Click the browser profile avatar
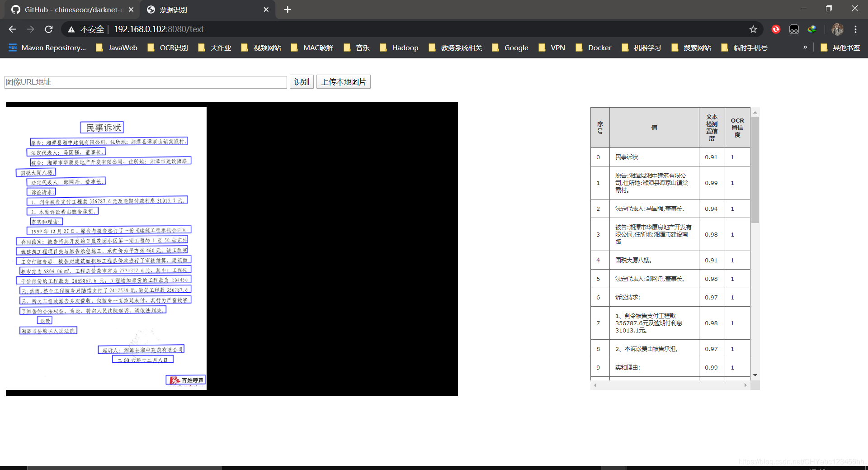 tap(837, 29)
